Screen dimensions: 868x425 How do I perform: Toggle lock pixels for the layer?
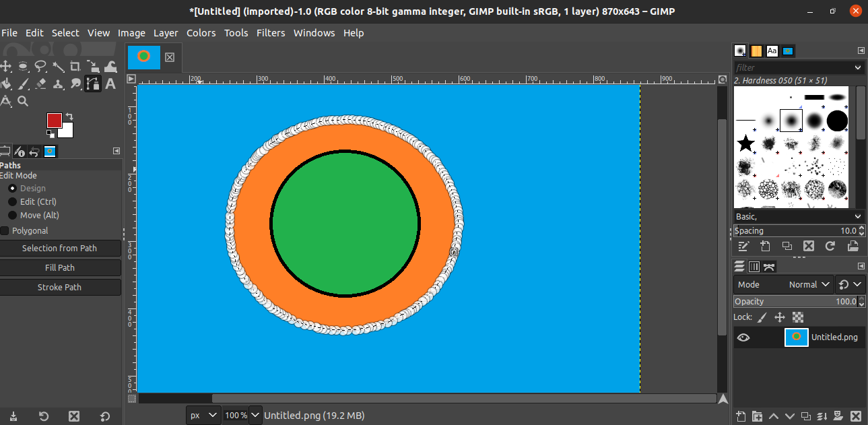pos(762,317)
